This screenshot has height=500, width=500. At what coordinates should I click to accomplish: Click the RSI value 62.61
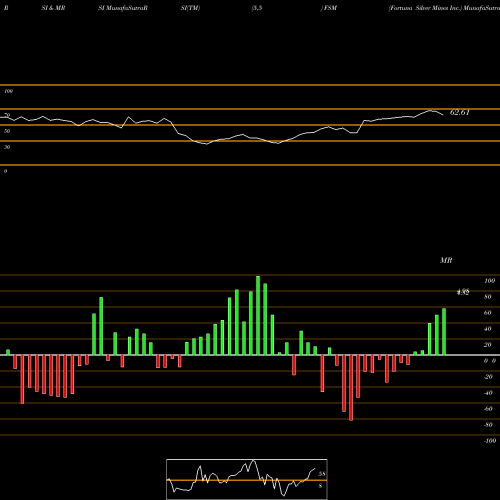point(459,112)
